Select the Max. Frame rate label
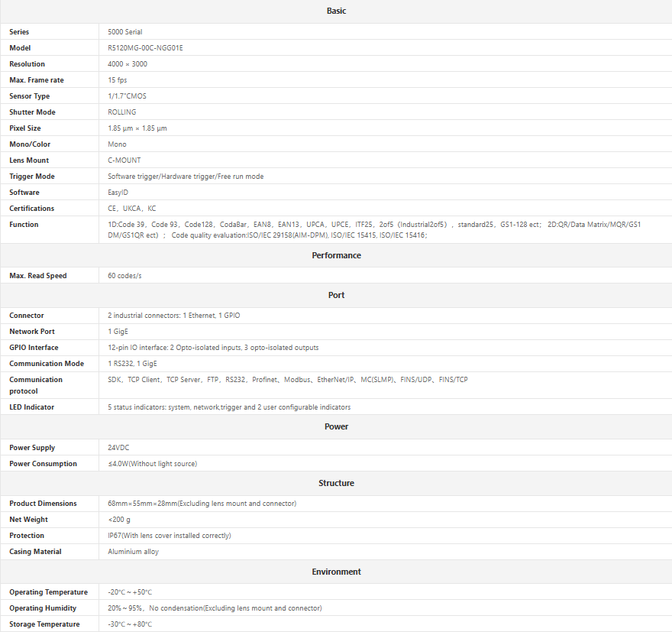Image resolution: width=672 pixels, height=632 pixels. (37, 80)
